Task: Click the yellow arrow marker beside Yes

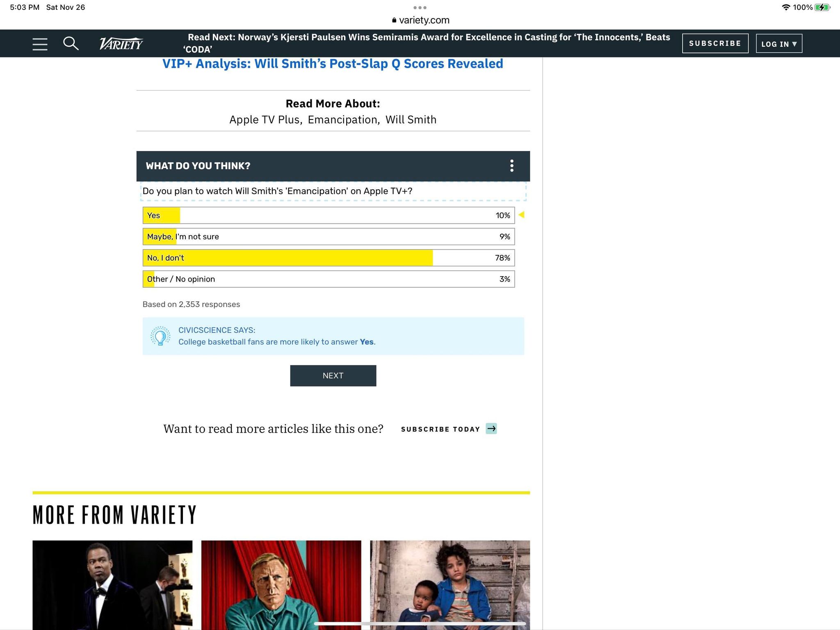Action: [x=521, y=215]
